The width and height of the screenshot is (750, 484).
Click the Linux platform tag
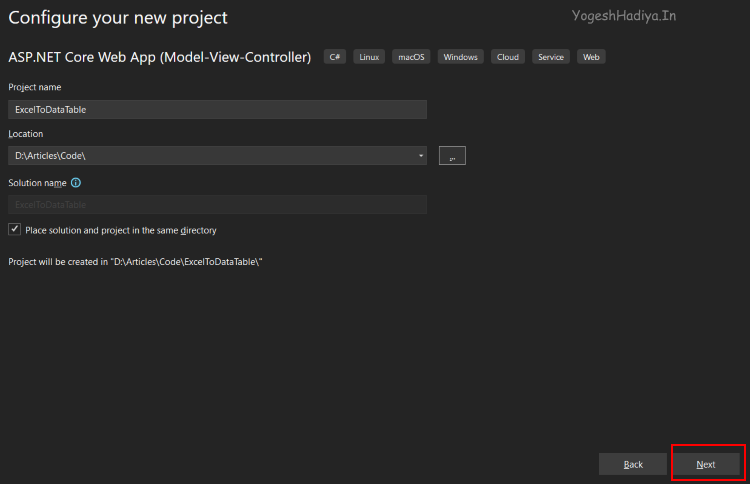click(369, 57)
